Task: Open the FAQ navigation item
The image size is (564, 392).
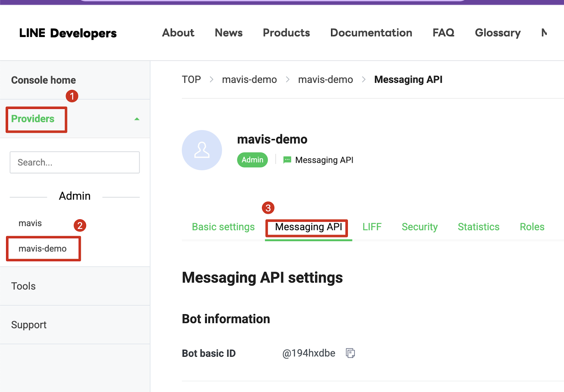Action: pyautogui.click(x=443, y=33)
